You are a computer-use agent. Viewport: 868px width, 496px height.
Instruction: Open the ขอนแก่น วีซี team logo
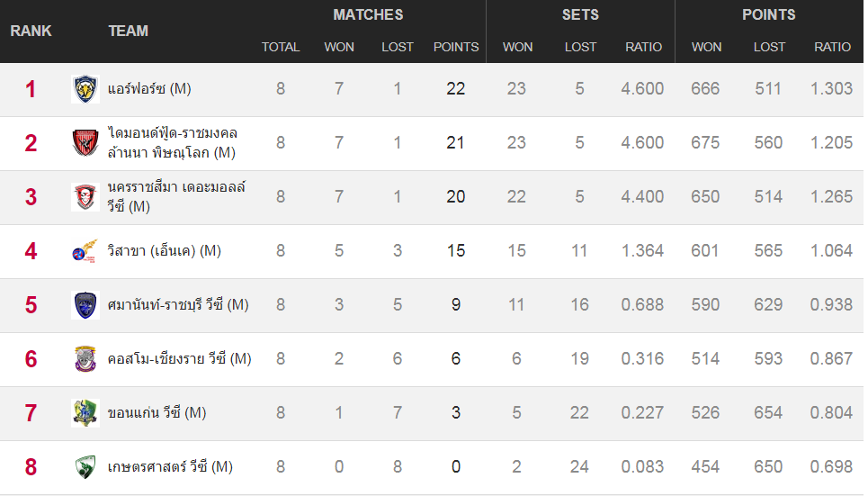pos(85,413)
